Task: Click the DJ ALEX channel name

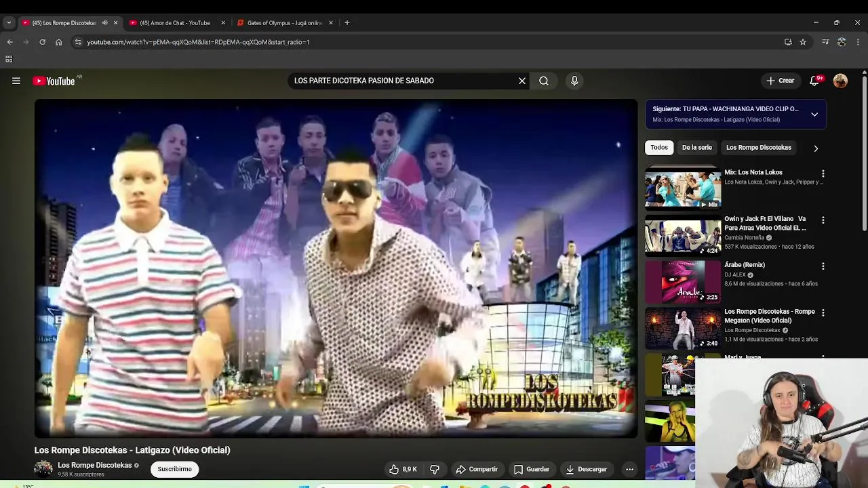Action: [x=734, y=275]
